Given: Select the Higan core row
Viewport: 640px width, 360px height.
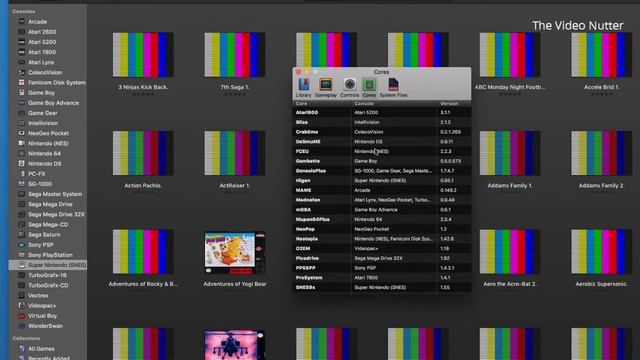Looking at the screenshot, I should point(382,180).
